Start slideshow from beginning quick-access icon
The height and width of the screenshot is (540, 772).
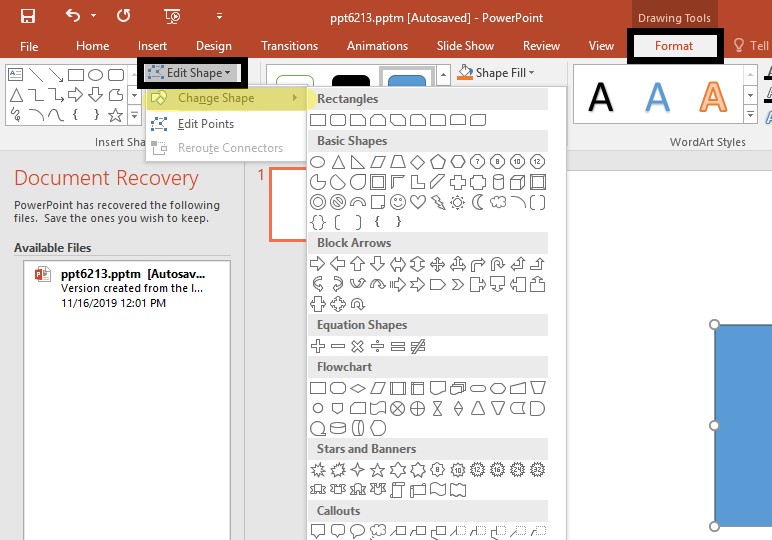coord(172,17)
